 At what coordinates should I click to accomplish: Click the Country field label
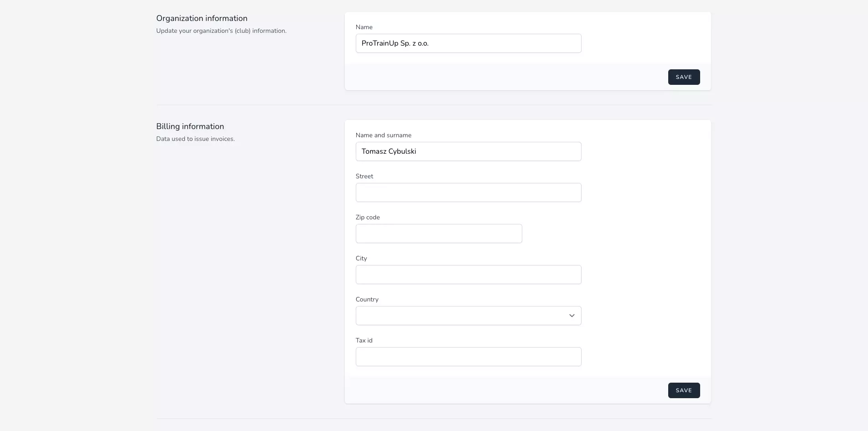(x=367, y=300)
